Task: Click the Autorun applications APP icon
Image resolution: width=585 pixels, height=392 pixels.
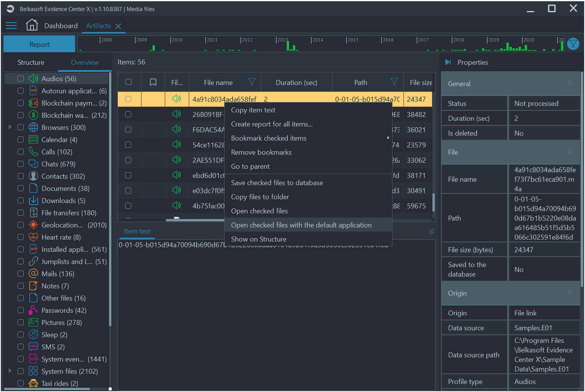Action: 34,91
